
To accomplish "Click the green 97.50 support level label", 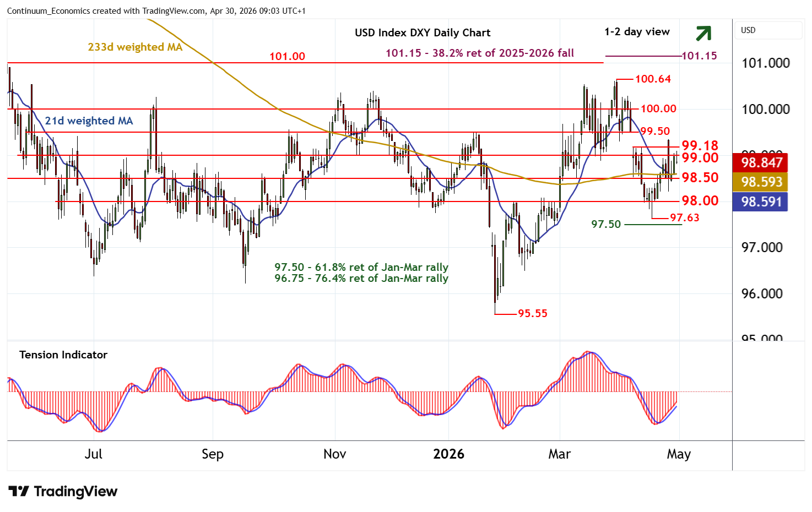I will click(606, 224).
